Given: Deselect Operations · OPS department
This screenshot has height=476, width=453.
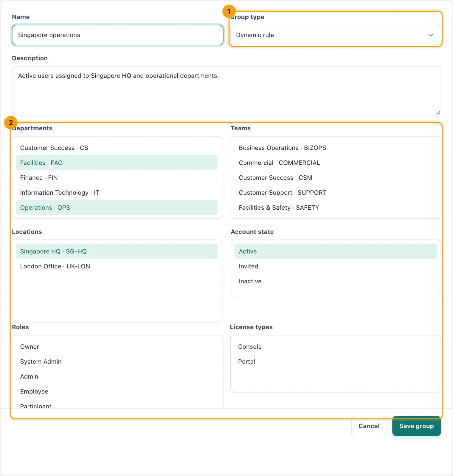Looking at the screenshot, I should click(117, 208).
